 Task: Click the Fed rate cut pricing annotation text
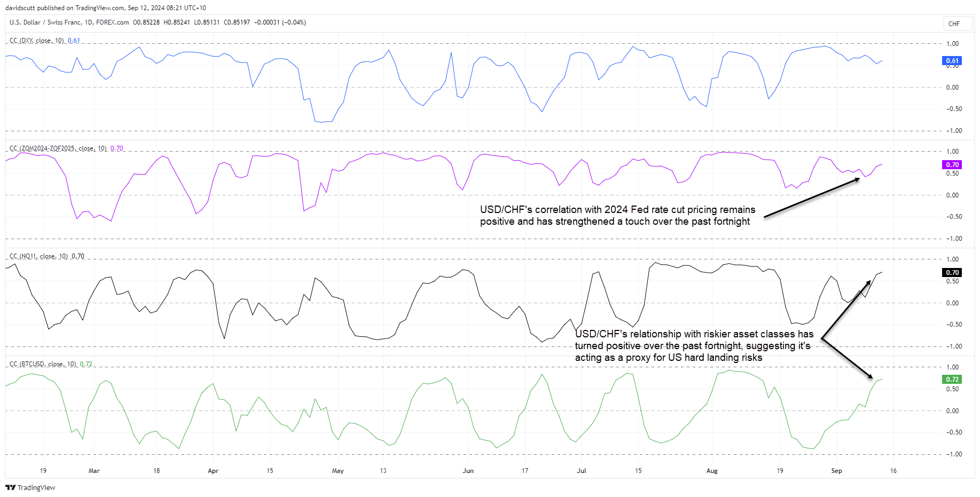(x=617, y=216)
